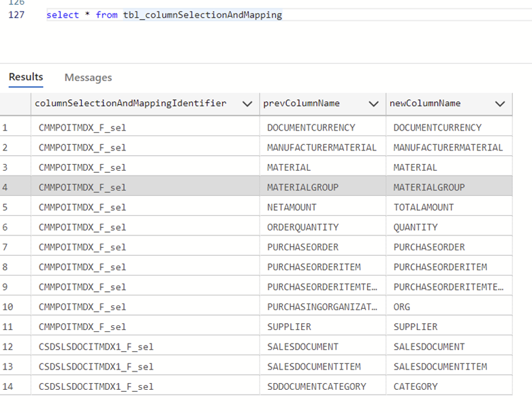Click the CATEGORY cell in row 14

pos(449,386)
